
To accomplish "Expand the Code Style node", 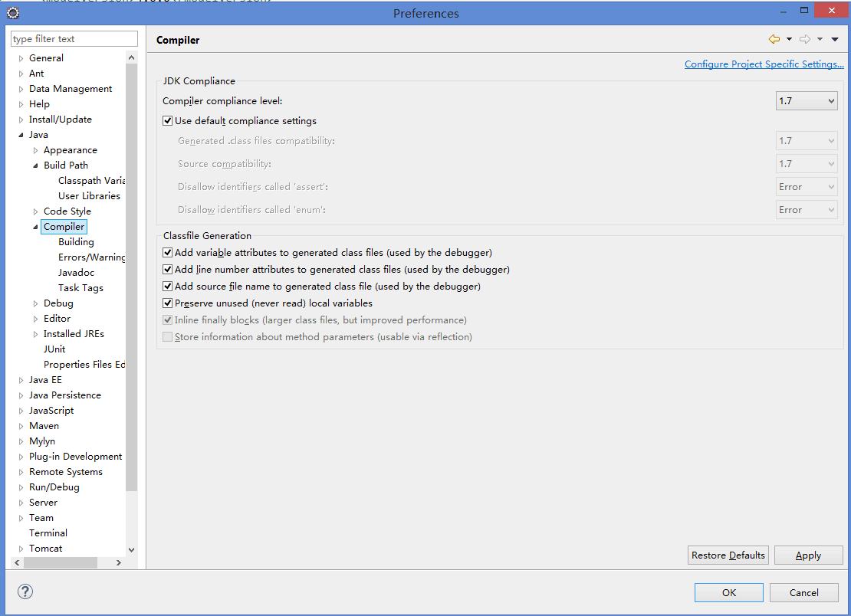I will point(36,211).
